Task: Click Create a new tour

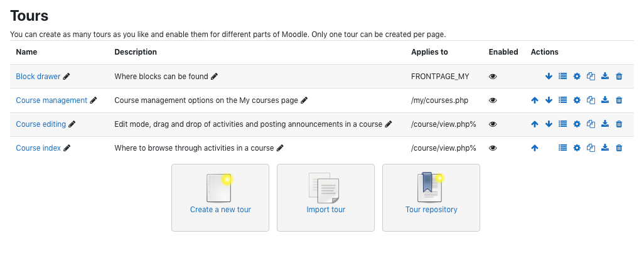Action: point(220,198)
